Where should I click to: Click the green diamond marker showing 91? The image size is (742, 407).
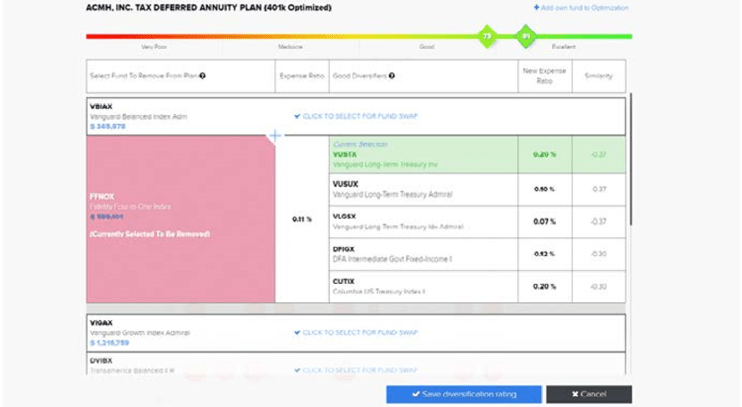tap(526, 37)
